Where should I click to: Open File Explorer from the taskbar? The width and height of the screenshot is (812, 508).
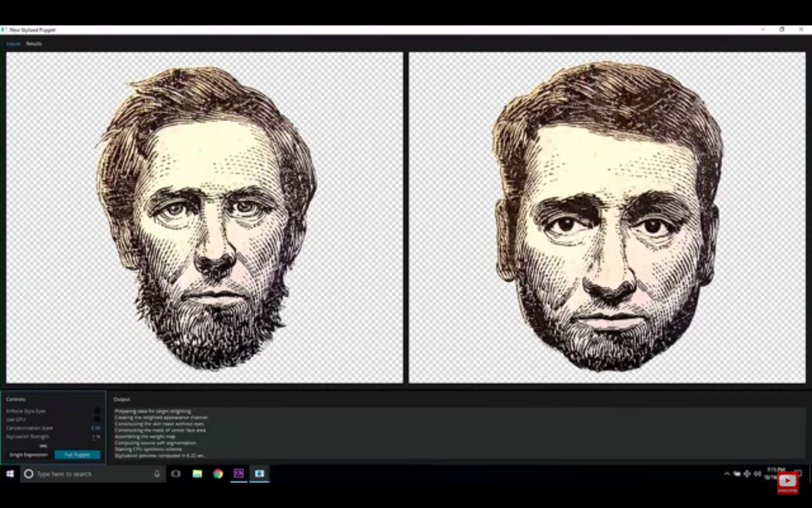pyautogui.click(x=197, y=474)
